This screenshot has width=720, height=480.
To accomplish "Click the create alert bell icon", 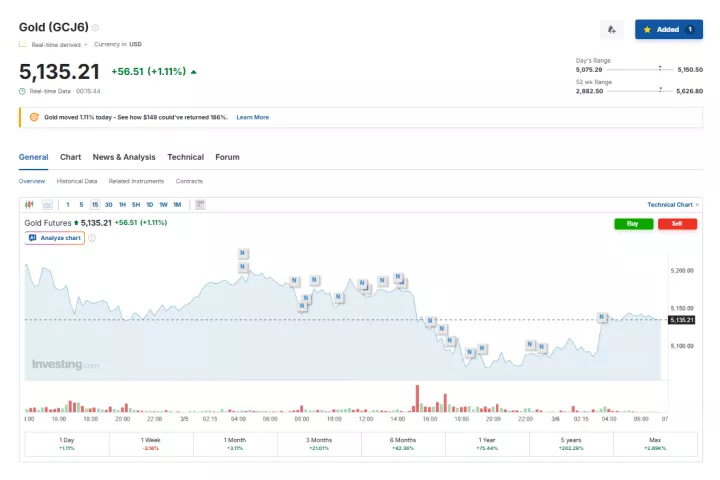I will tap(612, 29).
